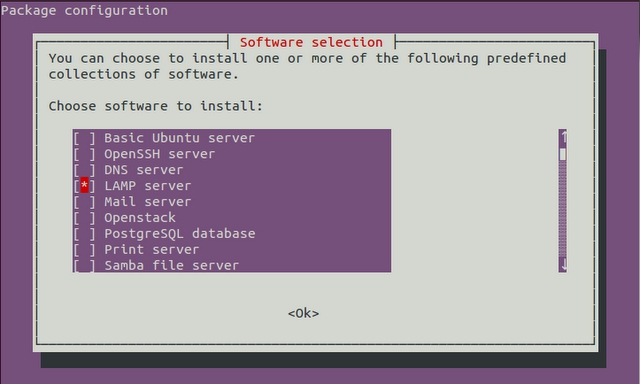Click the Software selection dialog title
The height and width of the screenshot is (384, 640).
pyautogui.click(x=311, y=42)
